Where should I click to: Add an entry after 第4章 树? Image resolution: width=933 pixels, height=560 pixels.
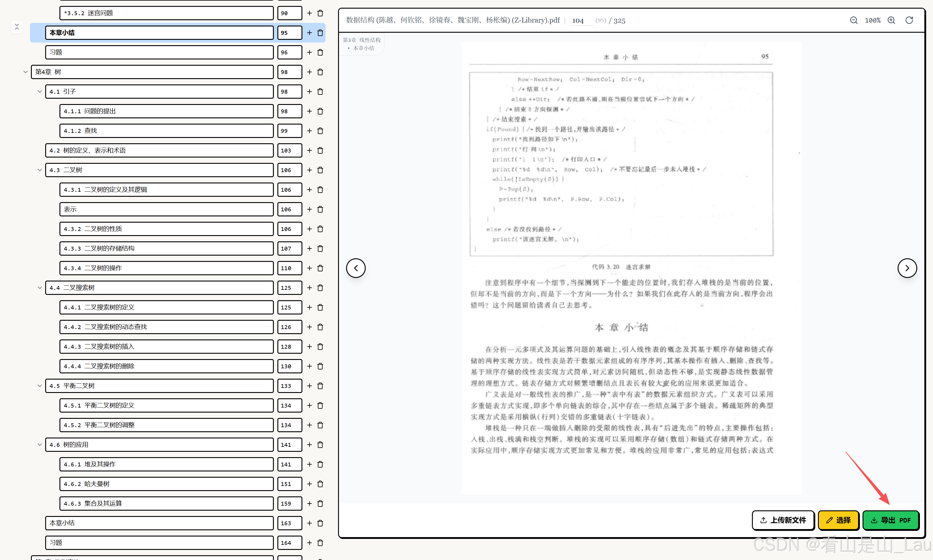[309, 72]
